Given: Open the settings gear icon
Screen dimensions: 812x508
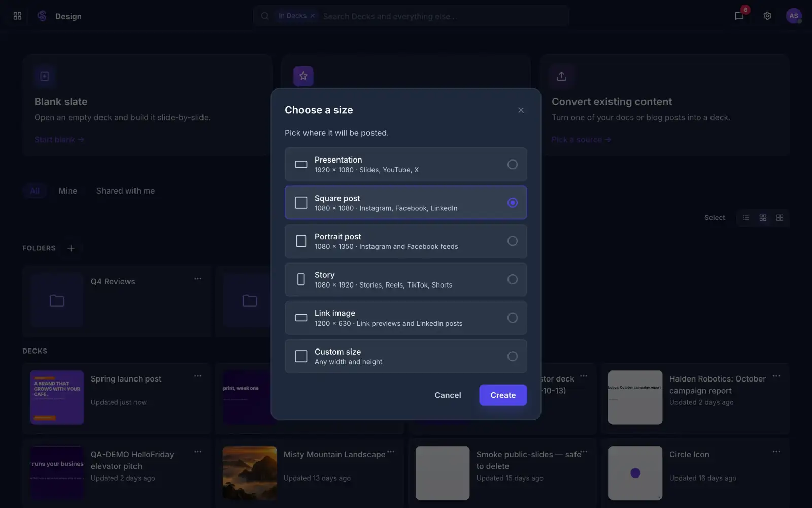Looking at the screenshot, I should [767, 16].
